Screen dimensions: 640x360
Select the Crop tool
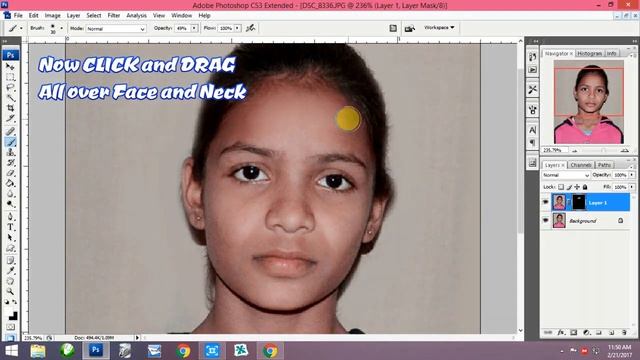click(x=11, y=108)
